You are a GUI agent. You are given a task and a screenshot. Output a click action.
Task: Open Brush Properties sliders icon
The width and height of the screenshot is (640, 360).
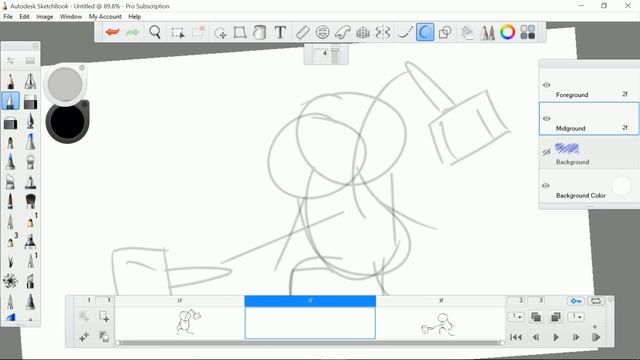point(10,60)
